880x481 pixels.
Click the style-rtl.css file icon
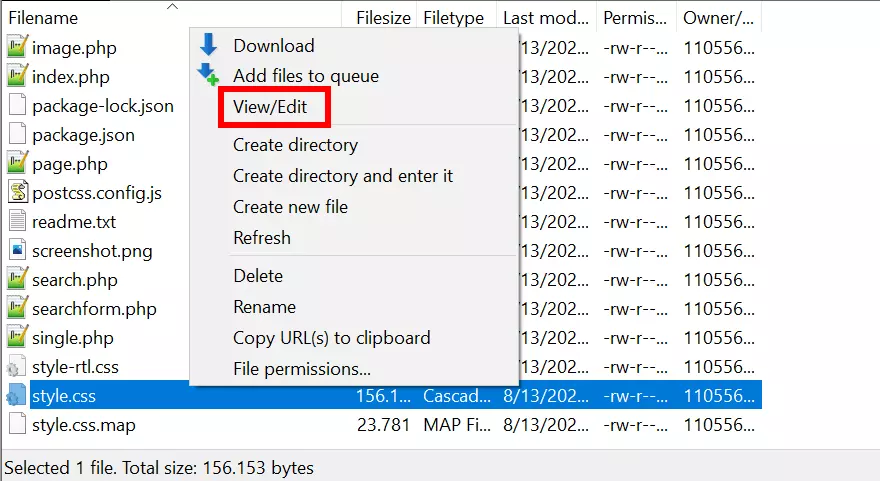(17, 367)
